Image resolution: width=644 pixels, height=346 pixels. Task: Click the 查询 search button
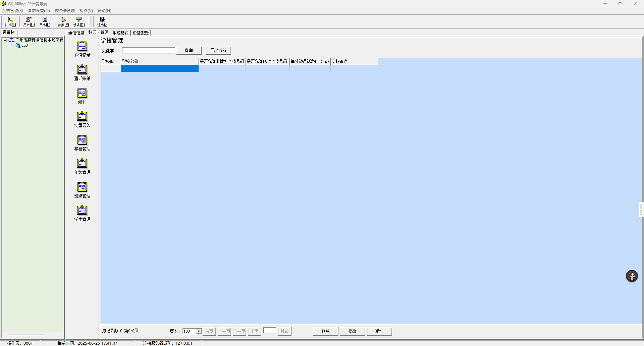189,51
